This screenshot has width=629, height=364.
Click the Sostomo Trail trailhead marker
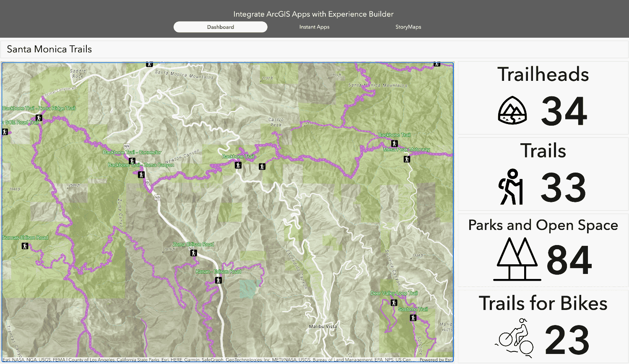click(413, 318)
